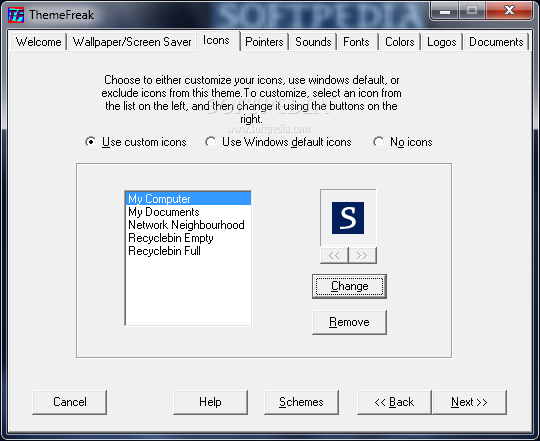Select Recyclebin Full list entry
540x441 pixels.
188,251
